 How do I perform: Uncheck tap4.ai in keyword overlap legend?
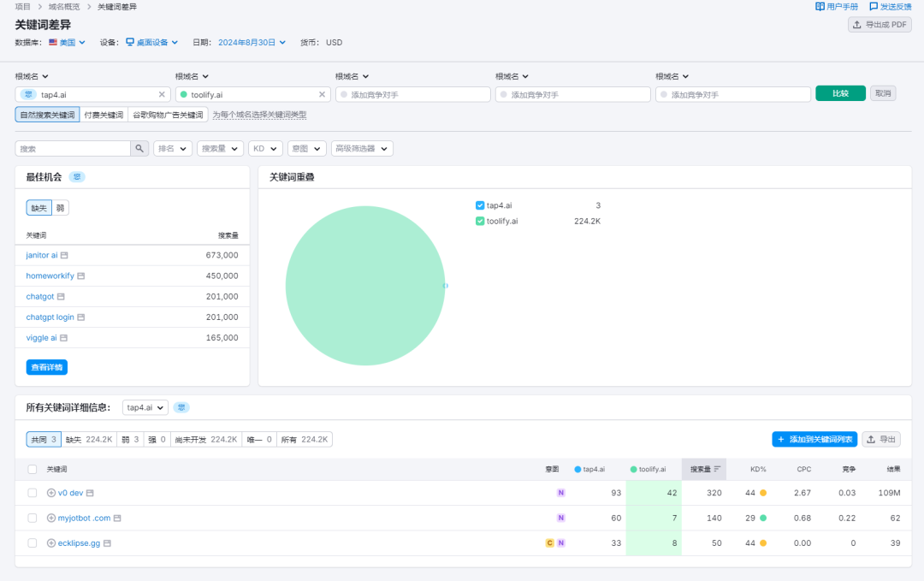click(480, 205)
